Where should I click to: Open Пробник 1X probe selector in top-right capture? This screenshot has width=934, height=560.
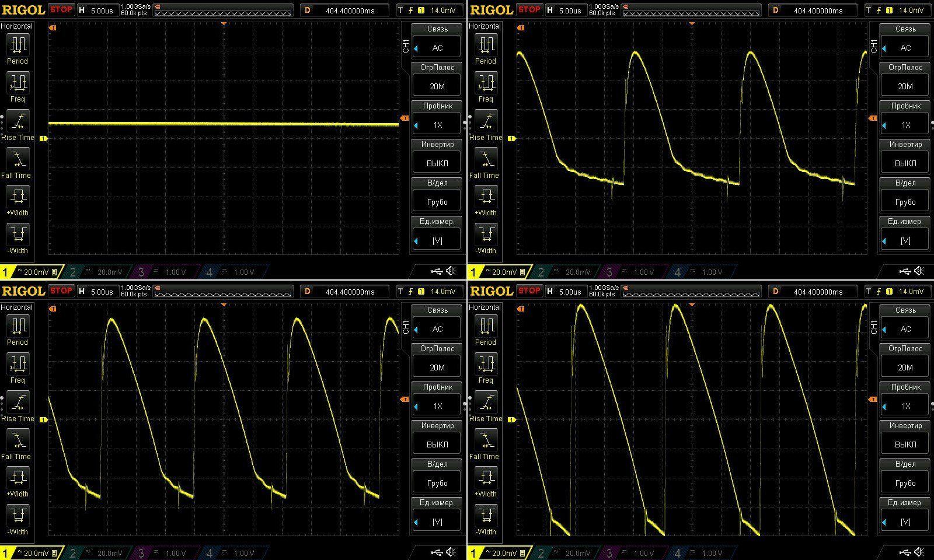coord(905,117)
